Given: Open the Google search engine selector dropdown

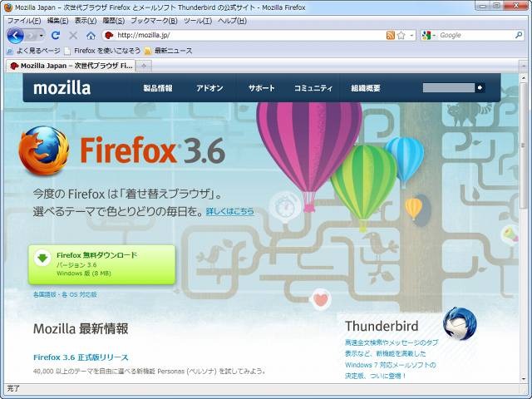Looking at the screenshot, I should pyautogui.click(x=428, y=35).
